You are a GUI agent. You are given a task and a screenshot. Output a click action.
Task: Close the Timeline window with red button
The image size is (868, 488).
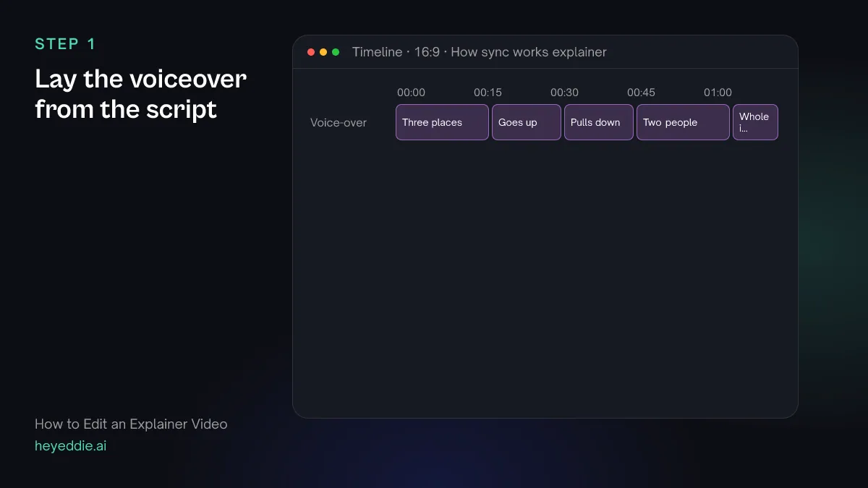(311, 52)
